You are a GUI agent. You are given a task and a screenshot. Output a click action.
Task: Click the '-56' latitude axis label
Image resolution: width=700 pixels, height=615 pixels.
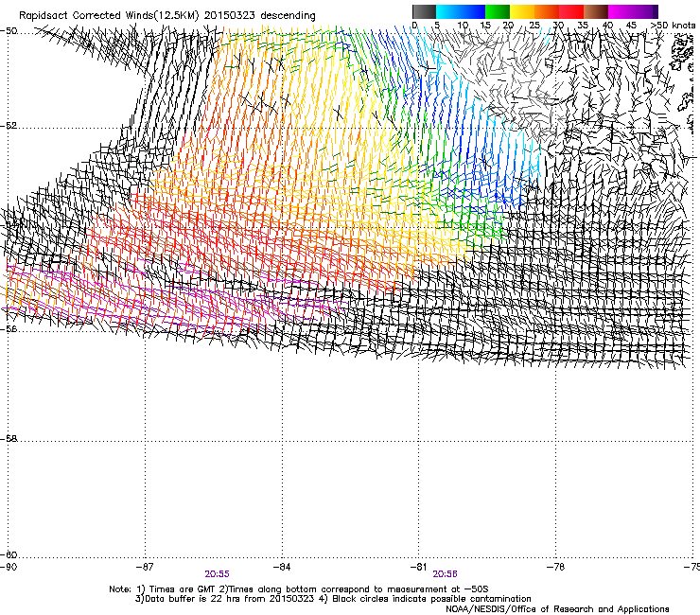click(x=9, y=329)
